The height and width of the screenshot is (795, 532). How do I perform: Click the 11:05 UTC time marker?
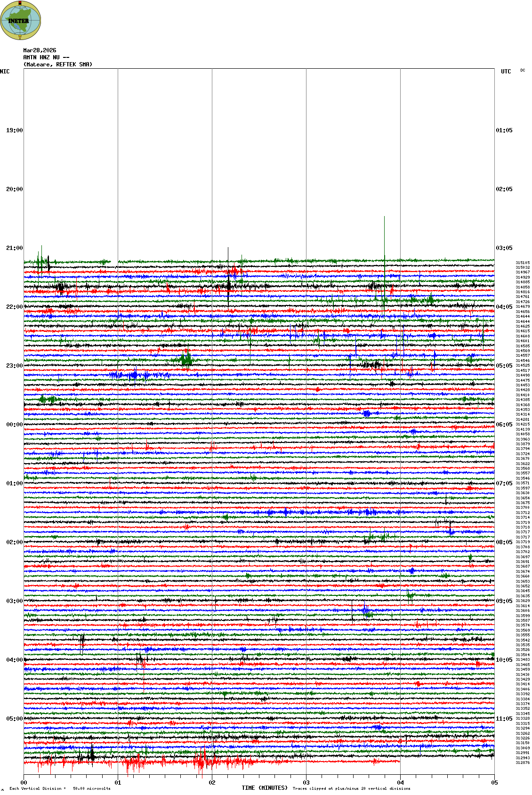(x=504, y=719)
